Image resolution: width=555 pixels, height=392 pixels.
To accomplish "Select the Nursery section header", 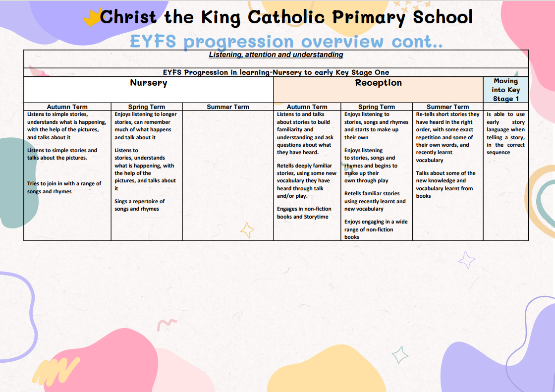I will [x=148, y=83].
